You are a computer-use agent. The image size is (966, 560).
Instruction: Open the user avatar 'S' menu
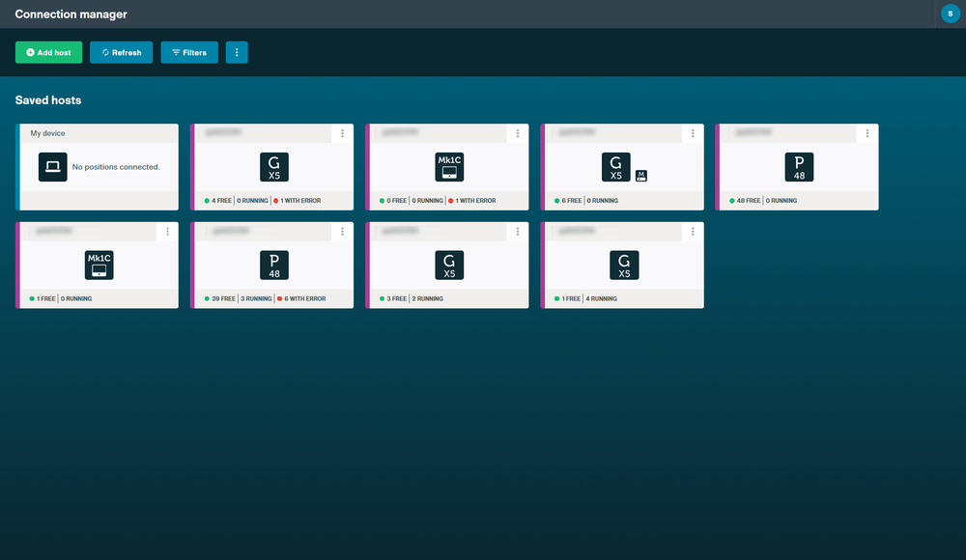(x=950, y=14)
